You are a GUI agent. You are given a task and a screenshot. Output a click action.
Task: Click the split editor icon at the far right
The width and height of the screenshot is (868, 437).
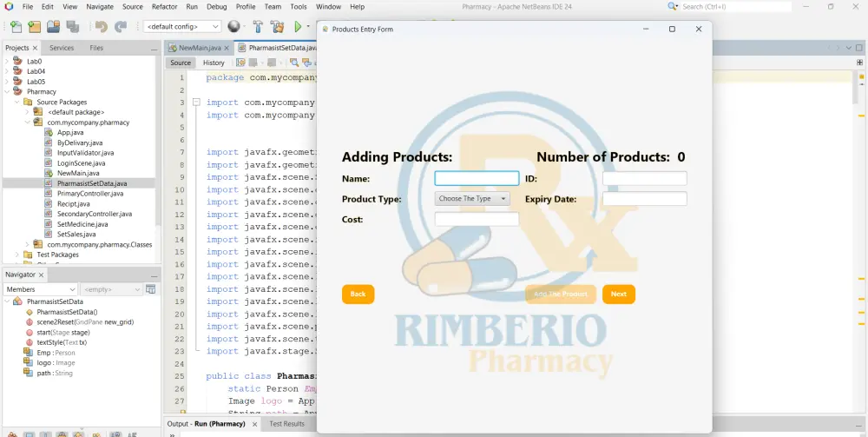click(859, 63)
